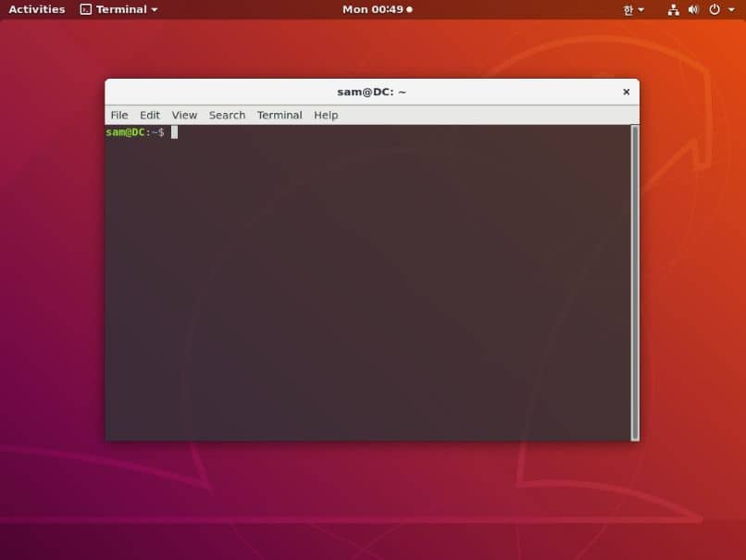Click the power status icon

tap(712, 9)
